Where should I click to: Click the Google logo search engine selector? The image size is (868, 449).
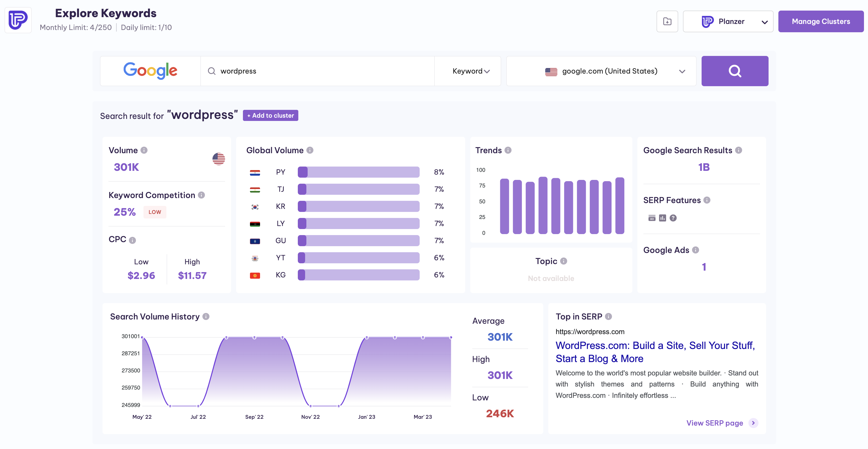coord(150,71)
